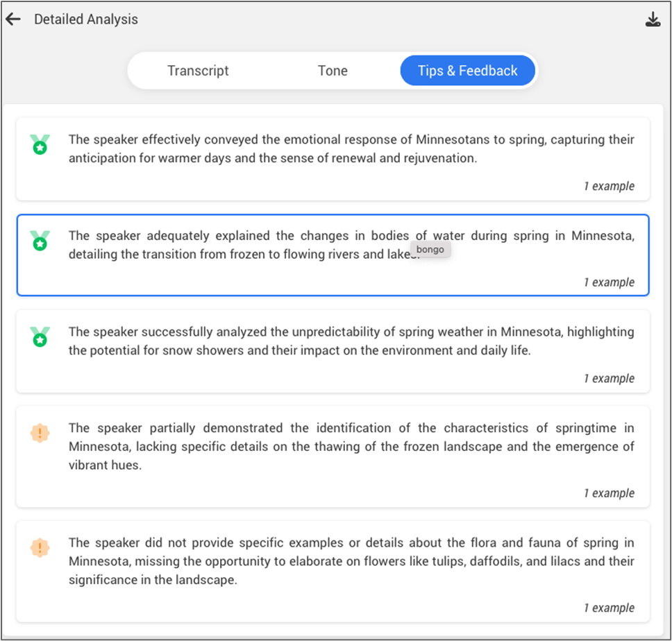Select the Tips & Feedback tab
The width and height of the screenshot is (672, 641).
pyautogui.click(x=468, y=71)
